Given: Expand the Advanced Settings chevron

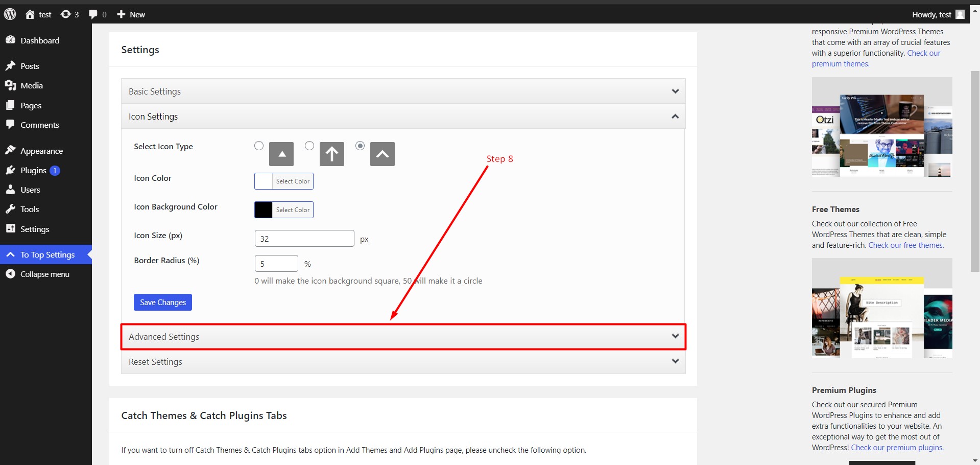Looking at the screenshot, I should [675, 336].
